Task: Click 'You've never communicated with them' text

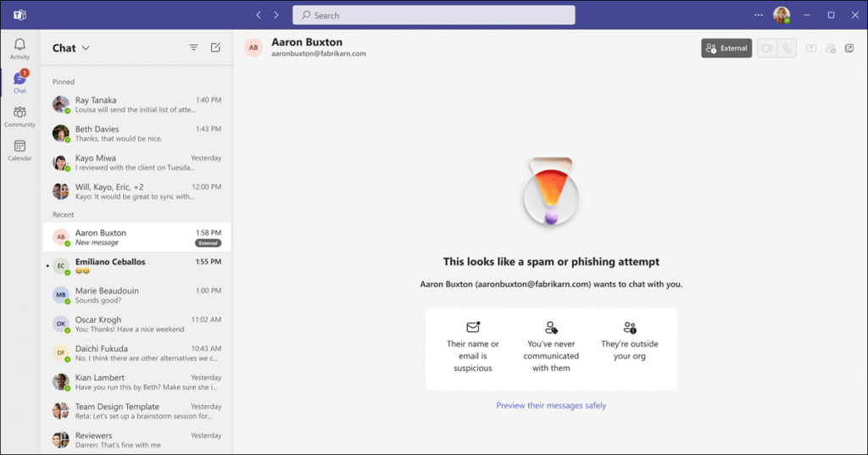Action: (x=551, y=356)
